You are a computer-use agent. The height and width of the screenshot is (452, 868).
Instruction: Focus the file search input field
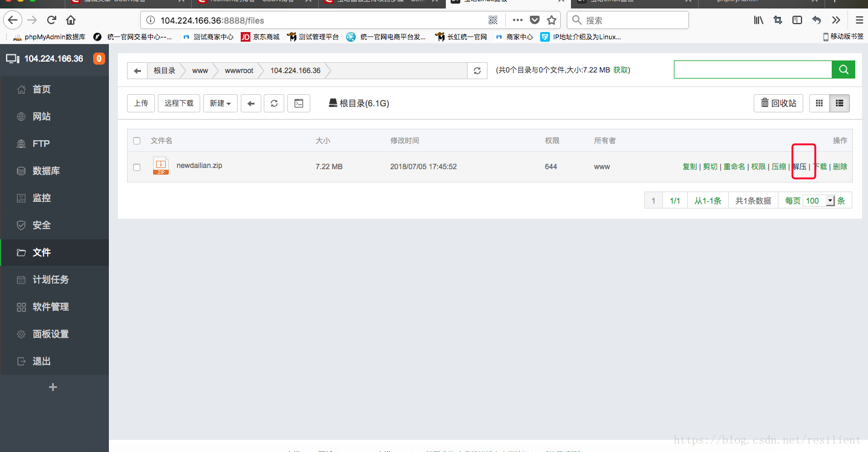pyautogui.click(x=752, y=69)
